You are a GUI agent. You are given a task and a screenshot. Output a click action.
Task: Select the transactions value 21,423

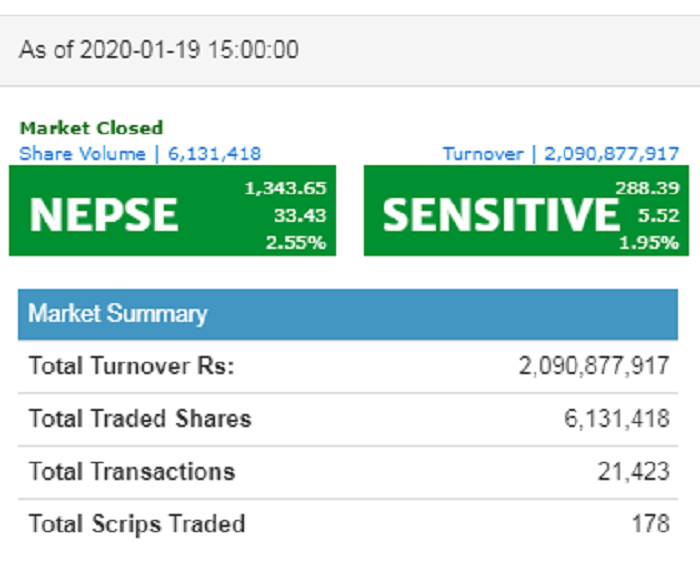[x=633, y=472]
